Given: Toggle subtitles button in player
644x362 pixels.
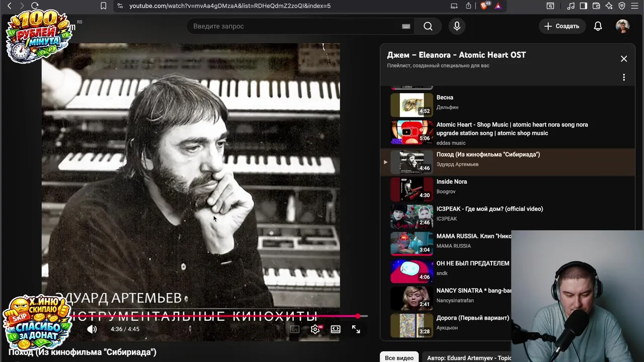Looking at the screenshot, I should click(x=295, y=329).
